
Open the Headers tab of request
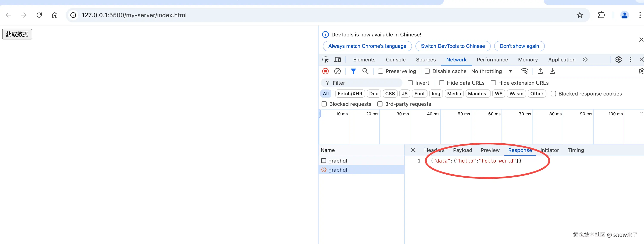coord(434,150)
